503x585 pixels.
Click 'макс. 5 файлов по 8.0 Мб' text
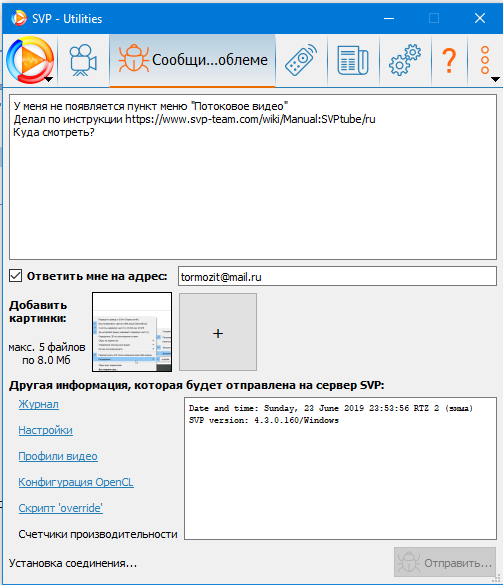tap(47, 354)
